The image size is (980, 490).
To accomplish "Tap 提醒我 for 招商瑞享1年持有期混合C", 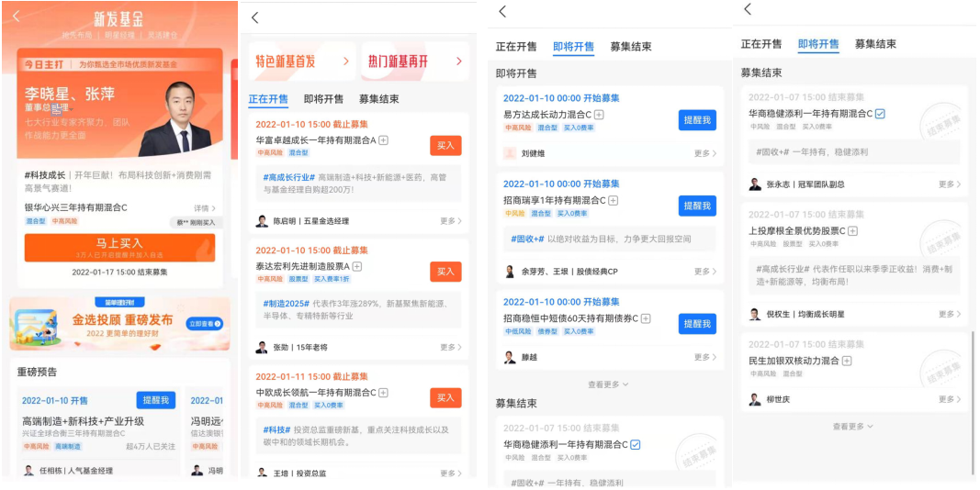I will pyautogui.click(x=697, y=206).
